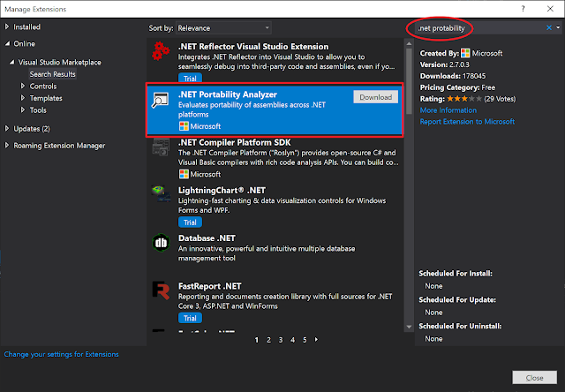Select .NET Compiler Platform SDK title
The image size is (565, 392).
coord(234,143)
